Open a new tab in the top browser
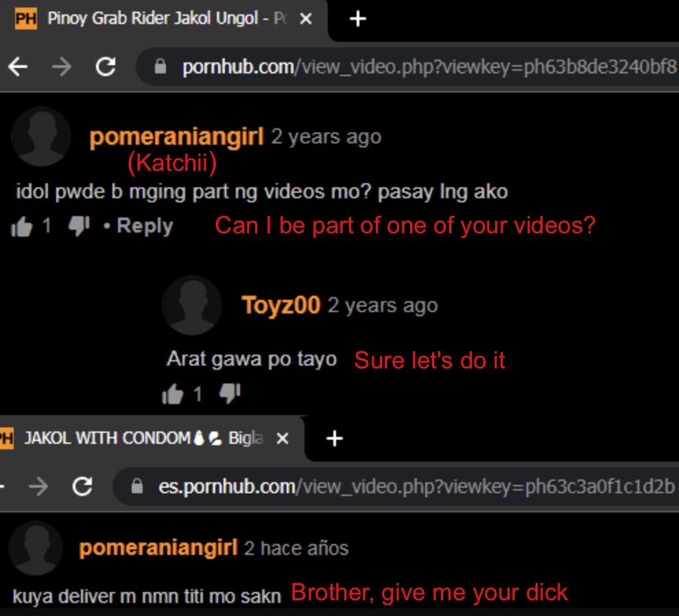This screenshot has width=679, height=616. point(358,19)
